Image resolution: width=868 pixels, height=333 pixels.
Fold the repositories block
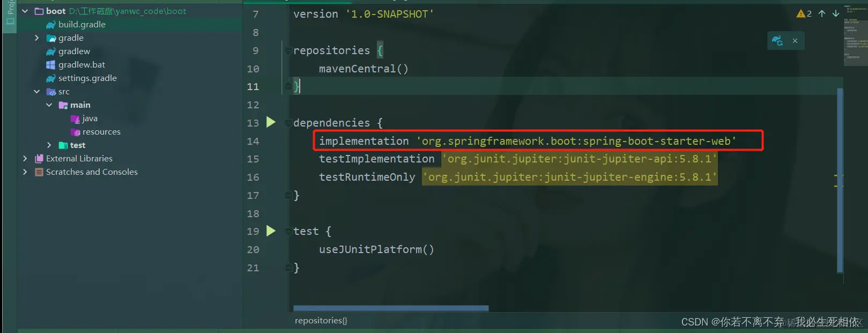click(288, 50)
